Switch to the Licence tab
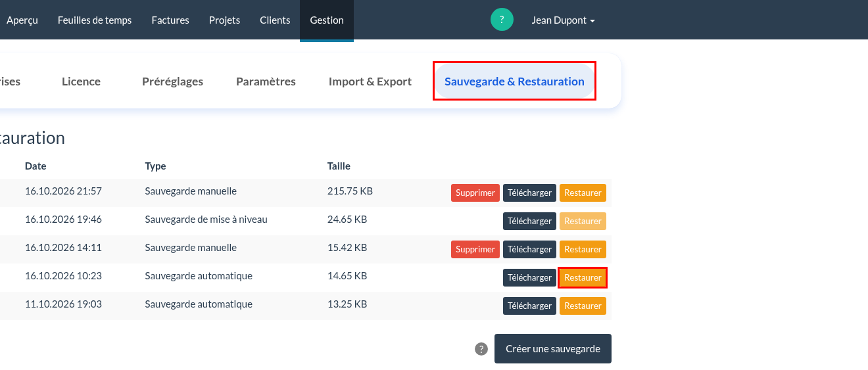The height and width of the screenshot is (370, 868). tap(81, 81)
